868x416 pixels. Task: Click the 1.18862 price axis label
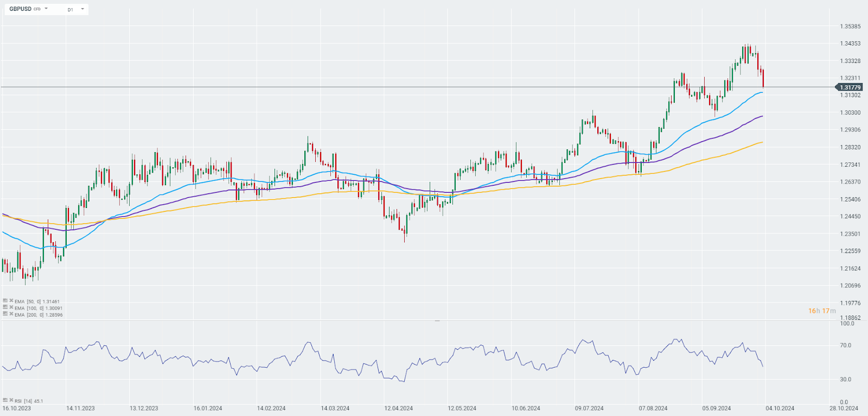coord(850,318)
